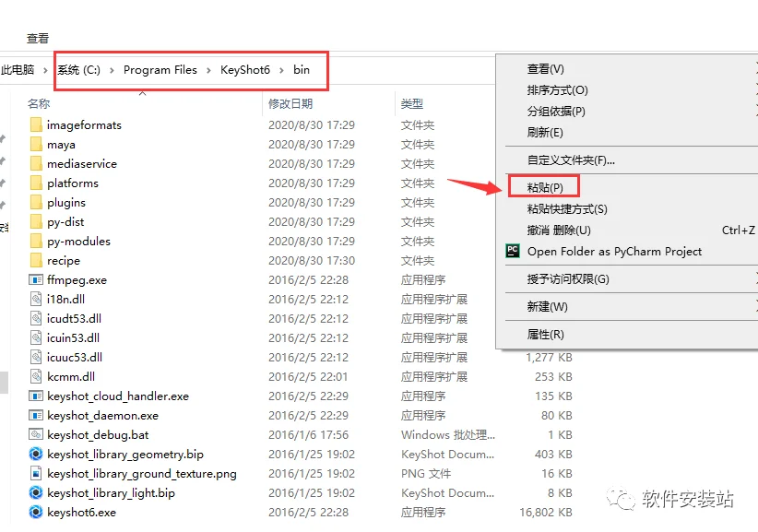This screenshot has height=532, width=758.
Task: Click the icudt53.dll file icon
Action: pyautogui.click(x=36, y=318)
